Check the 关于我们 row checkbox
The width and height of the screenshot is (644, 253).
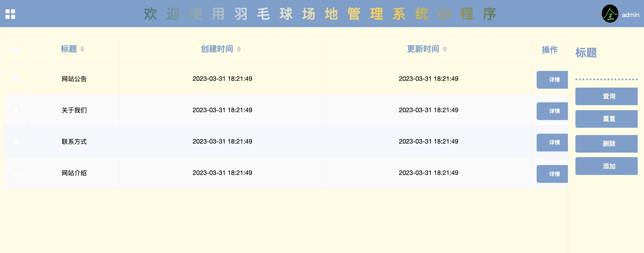tap(16, 110)
